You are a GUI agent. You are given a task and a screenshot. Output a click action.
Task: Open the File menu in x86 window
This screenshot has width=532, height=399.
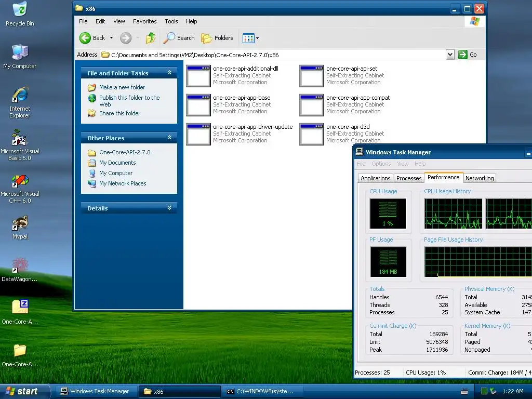[x=83, y=21]
